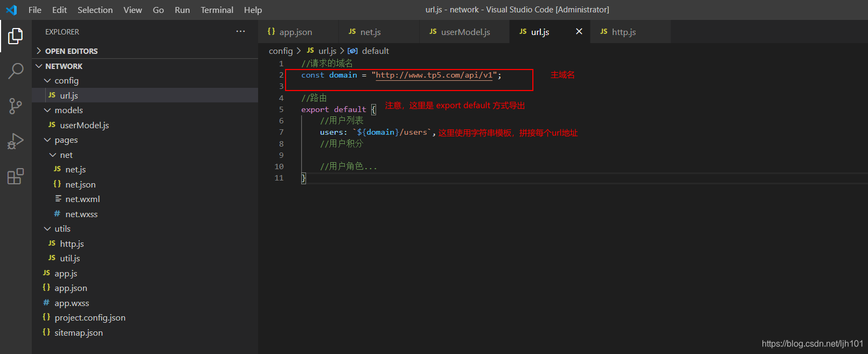This screenshot has height=354, width=868.
Task: Open the View menu
Action: [x=133, y=10]
